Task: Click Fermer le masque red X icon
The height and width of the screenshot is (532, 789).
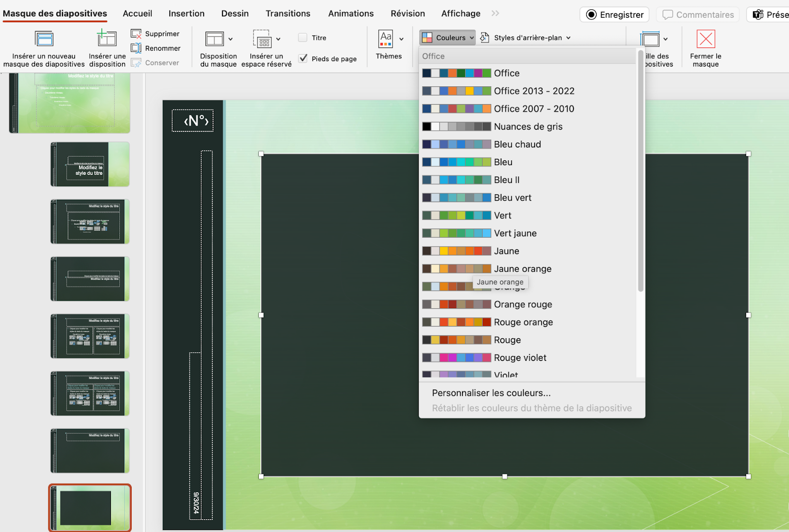Action: point(706,39)
